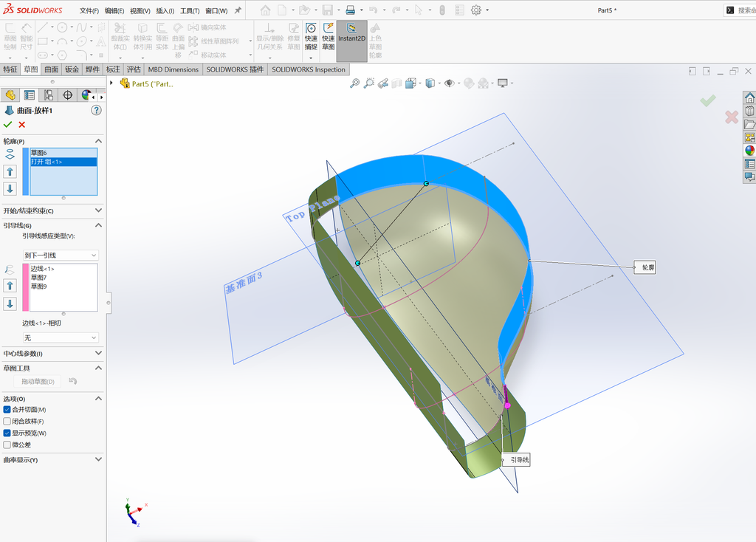Click the zoom to area icon
756x542 pixels.
pos(369,83)
